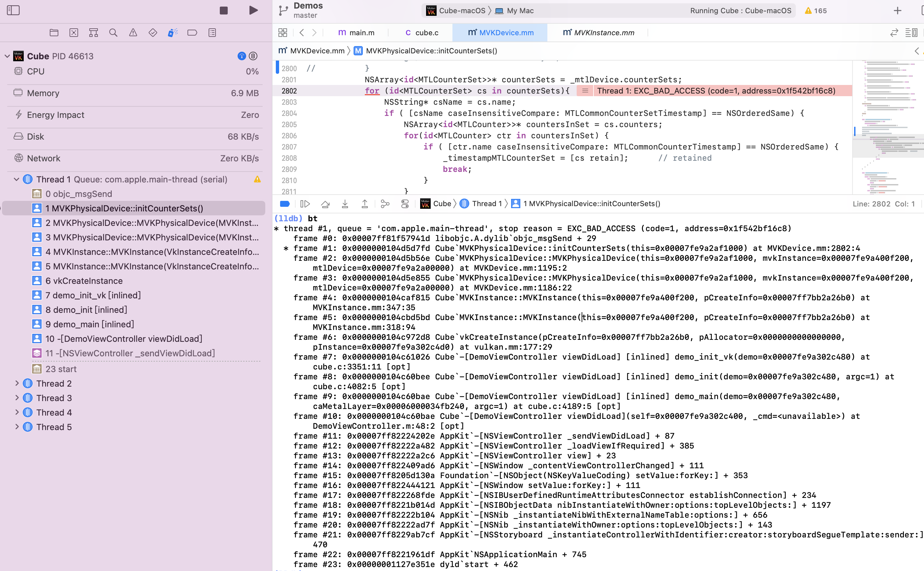Open the report navigator list icon
This screenshot has width=924, height=571.
(x=212, y=33)
